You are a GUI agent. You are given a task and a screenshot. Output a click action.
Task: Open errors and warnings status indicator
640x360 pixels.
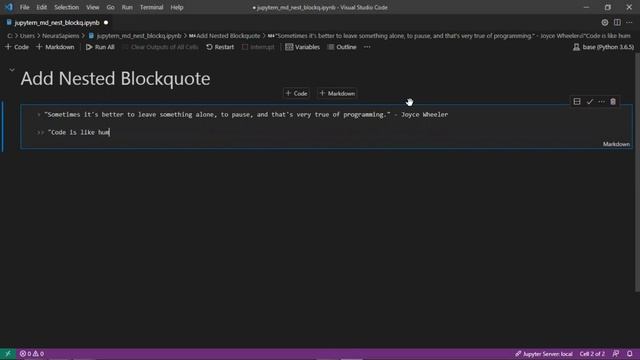pyautogui.click(x=32, y=354)
